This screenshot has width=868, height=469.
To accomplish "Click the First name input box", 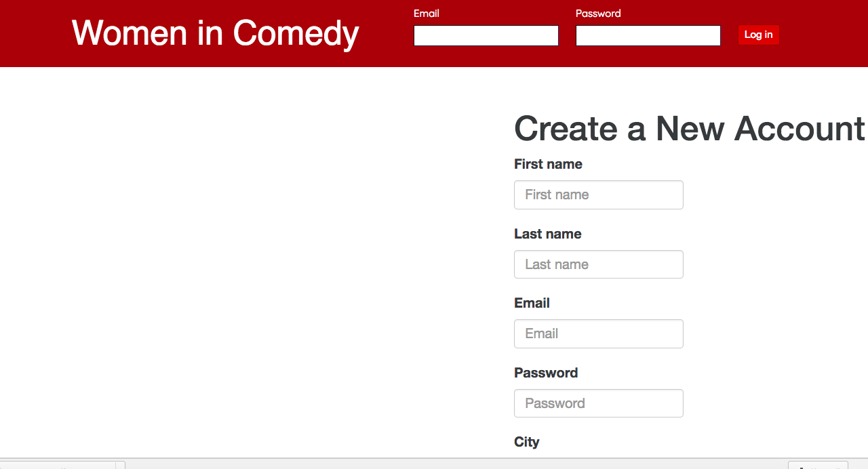I will (598, 195).
